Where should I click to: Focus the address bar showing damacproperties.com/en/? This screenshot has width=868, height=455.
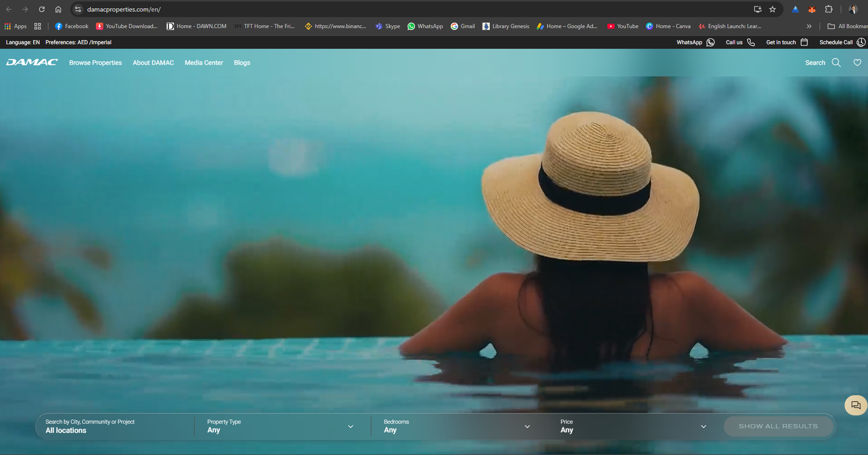pos(412,9)
